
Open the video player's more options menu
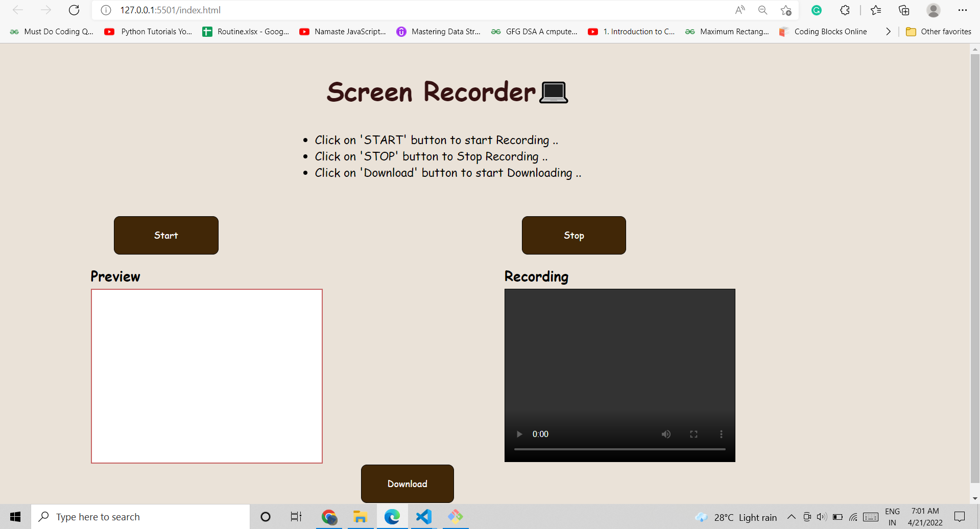(721, 434)
